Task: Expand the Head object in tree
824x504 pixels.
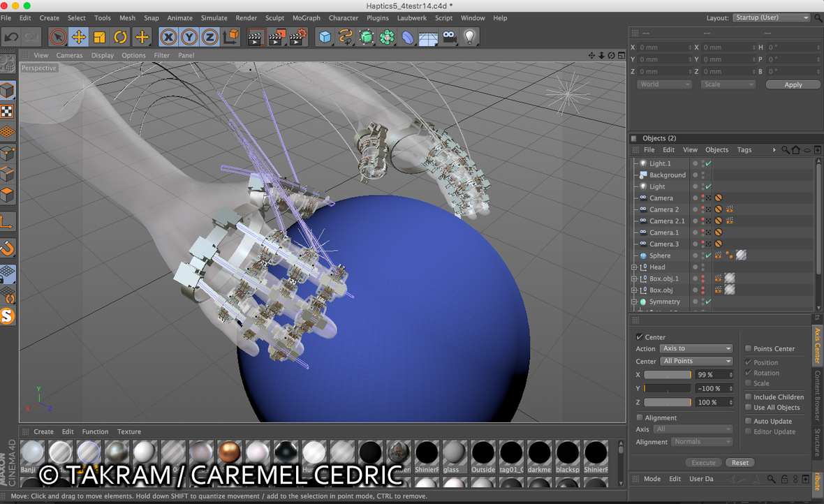Action: click(x=634, y=267)
